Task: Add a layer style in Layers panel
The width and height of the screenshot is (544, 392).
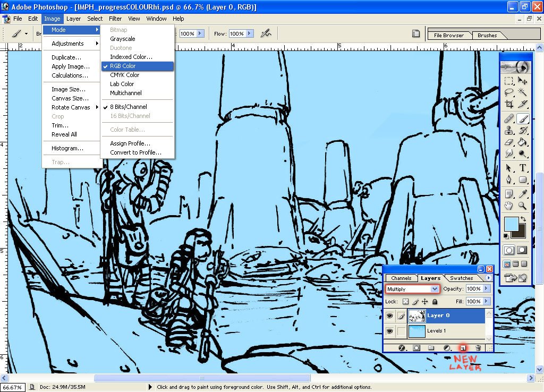Action: [x=402, y=347]
